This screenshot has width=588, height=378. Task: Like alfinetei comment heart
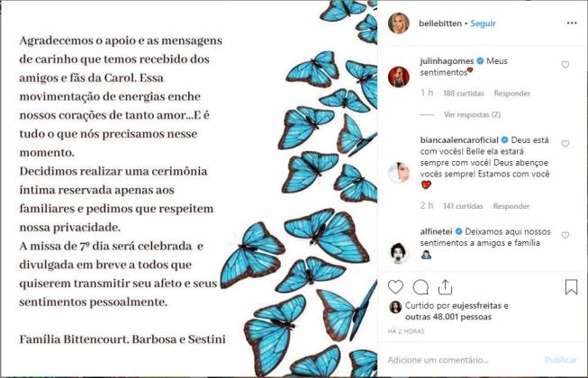(565, 235)
